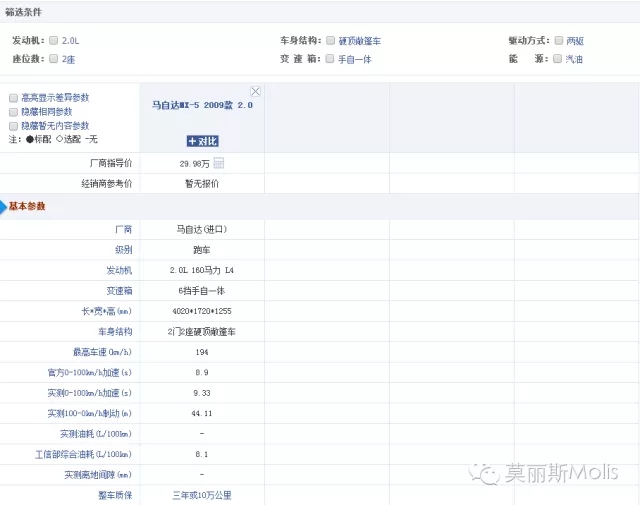Click the 厂商 parameter label
Screen dimensions: 640x505
point(124,229)
